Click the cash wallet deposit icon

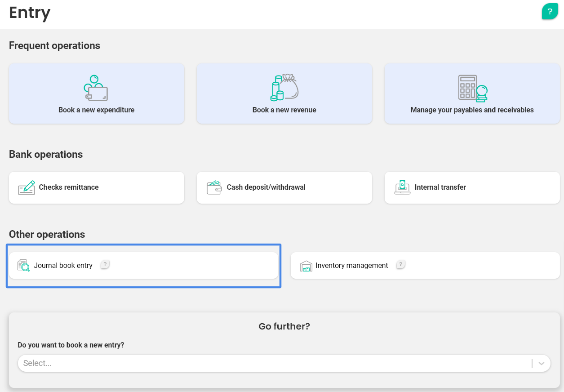[x=214, y=187]
